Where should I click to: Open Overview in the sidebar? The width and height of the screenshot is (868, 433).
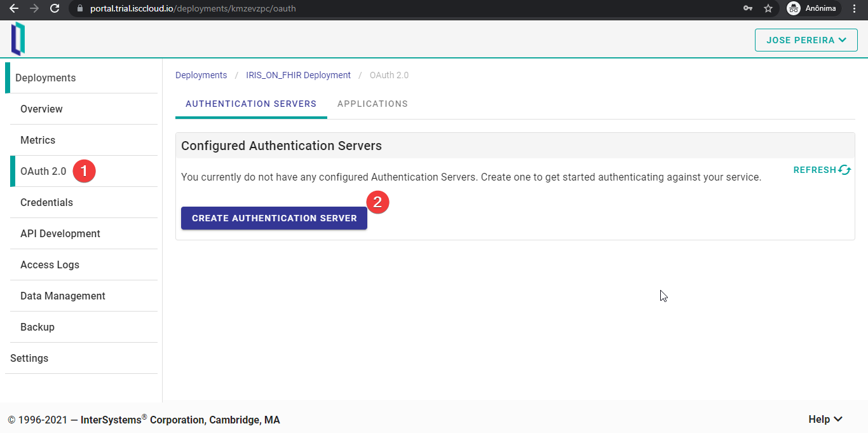point(84,109)
